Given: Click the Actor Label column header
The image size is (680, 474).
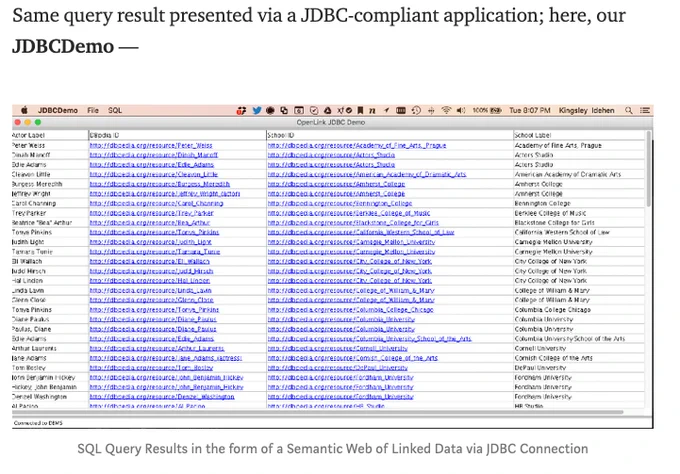Looking at the screenshot, I should tap(50, 135).
